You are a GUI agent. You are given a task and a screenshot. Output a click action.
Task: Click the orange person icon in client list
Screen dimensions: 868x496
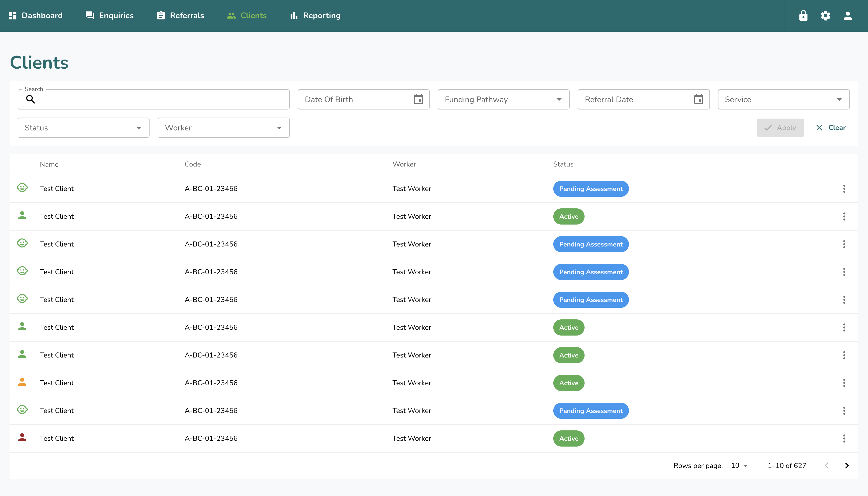tap(22, 382)
